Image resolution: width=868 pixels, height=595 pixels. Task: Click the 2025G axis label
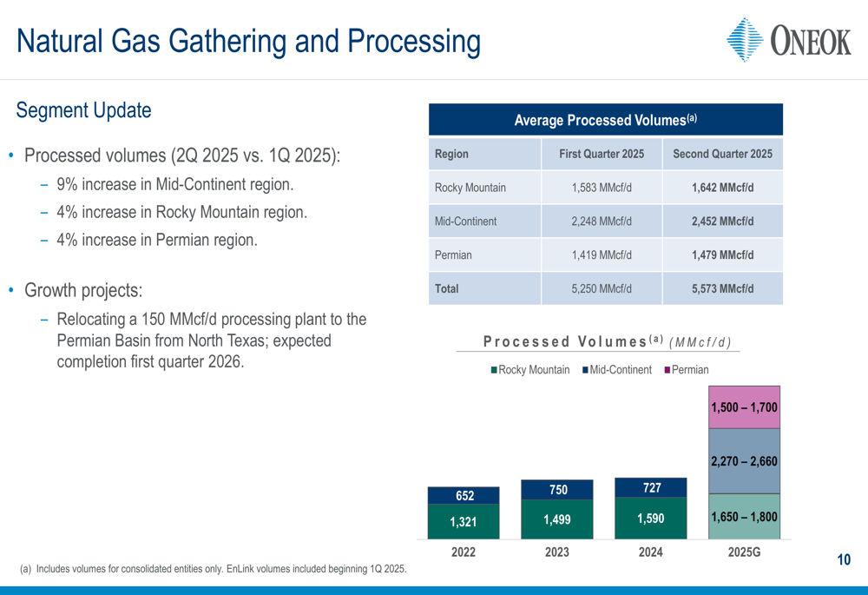pos(744,552)
